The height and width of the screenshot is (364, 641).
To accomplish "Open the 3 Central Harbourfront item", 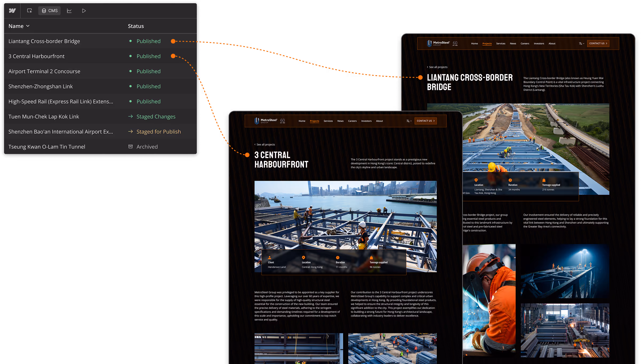I will (36, 56).
